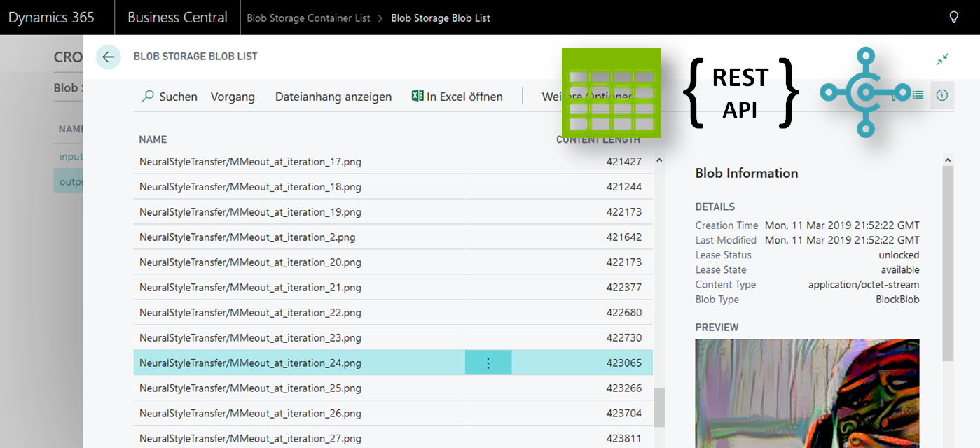Click Content Type value application/octet-stream
This screenshot has width=980, height=448.
pyautogui.click(x=864, y=284)
